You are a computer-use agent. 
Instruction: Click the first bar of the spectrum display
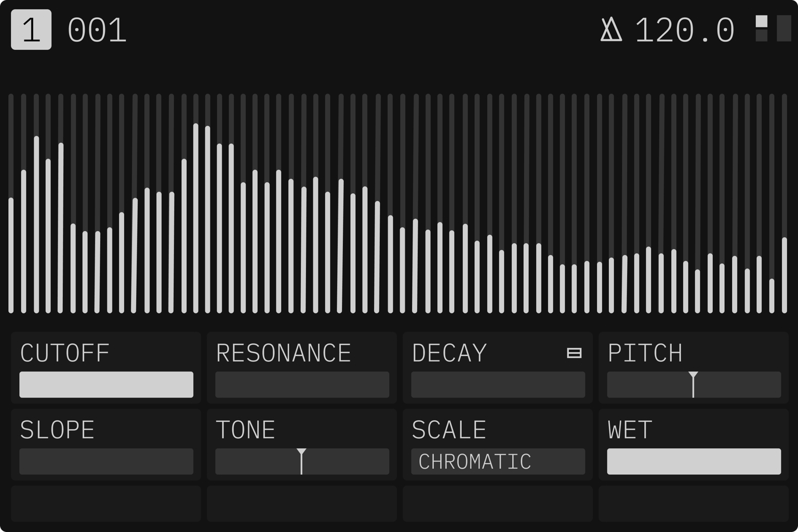[x=11, y=255]
